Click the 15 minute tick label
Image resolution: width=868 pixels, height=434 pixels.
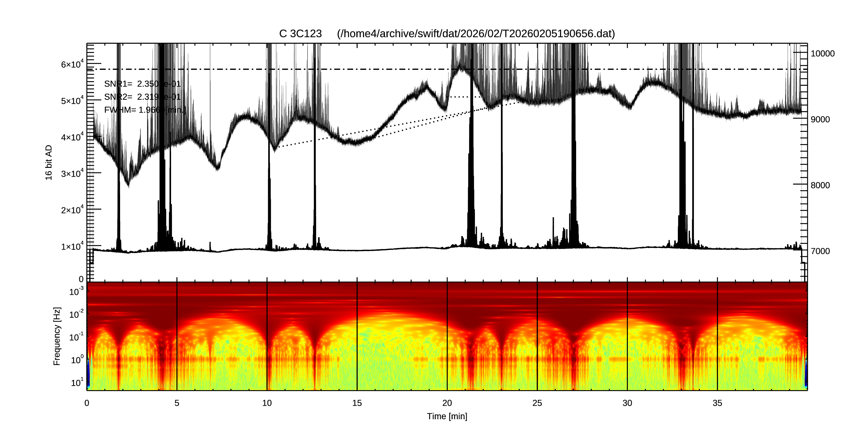click(357, 403)
